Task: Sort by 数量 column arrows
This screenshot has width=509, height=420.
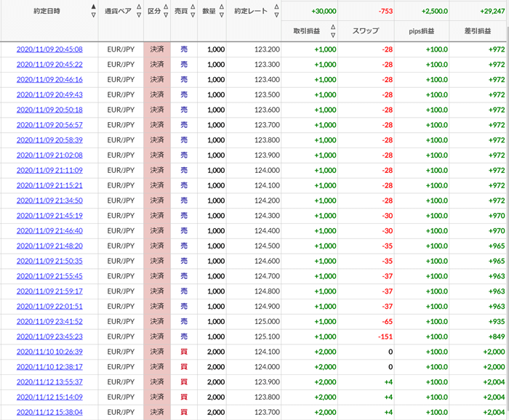Action: pos(222,11)
